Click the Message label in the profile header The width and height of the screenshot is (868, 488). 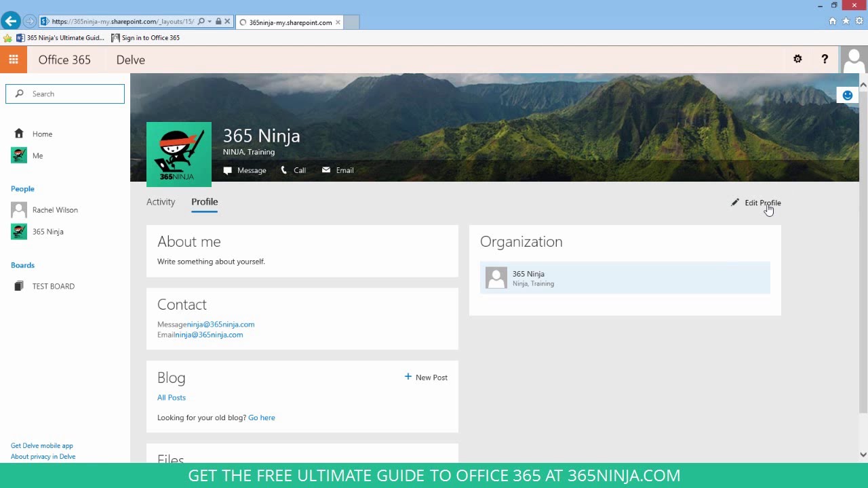click(252, 170)
